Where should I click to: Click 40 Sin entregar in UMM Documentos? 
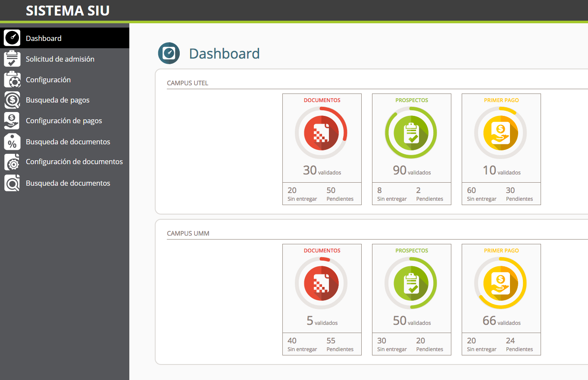click(302, 344)
